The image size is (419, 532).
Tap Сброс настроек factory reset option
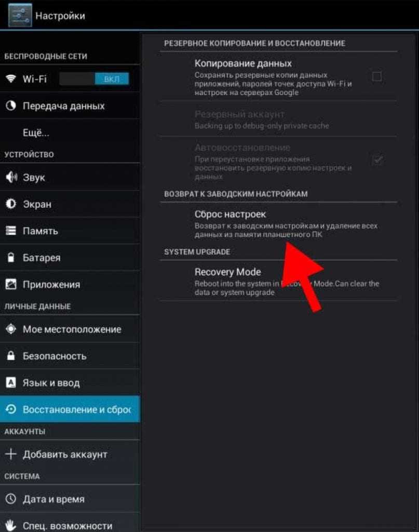(279, 224)
